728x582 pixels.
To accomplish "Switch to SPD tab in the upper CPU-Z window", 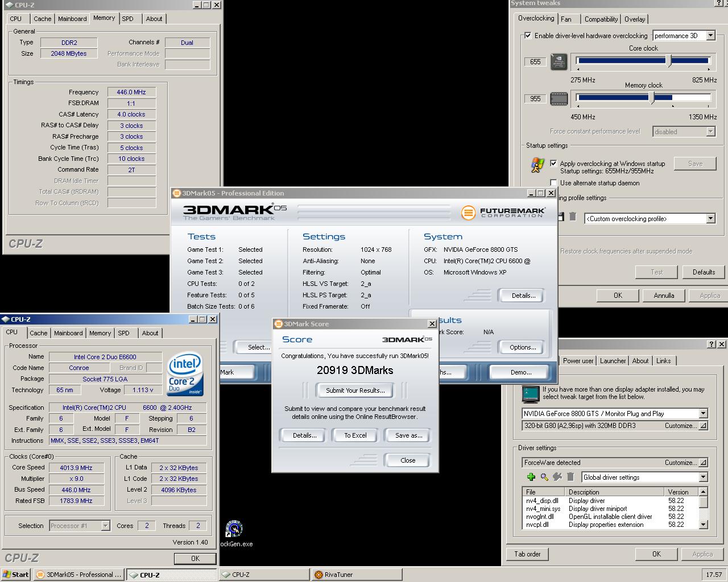I will [128, 19].
